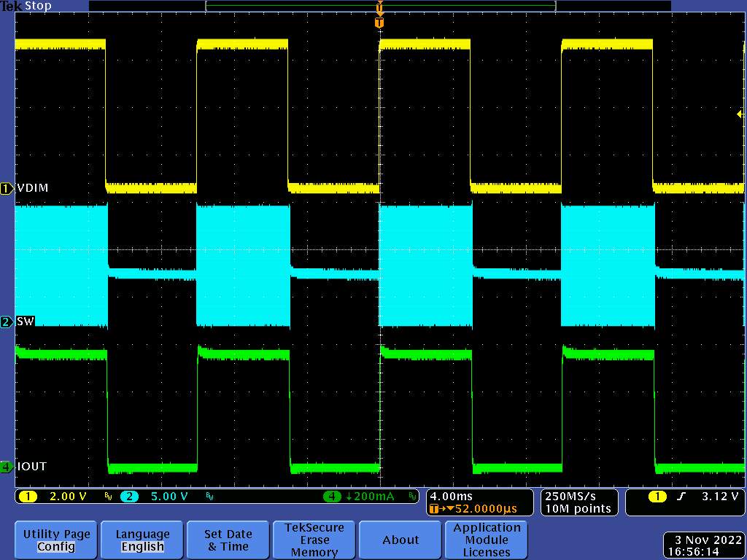Toggle bandwidth limit on Channel 2
The width and height of the screenshot is (747, 560).
pos(209,497)
